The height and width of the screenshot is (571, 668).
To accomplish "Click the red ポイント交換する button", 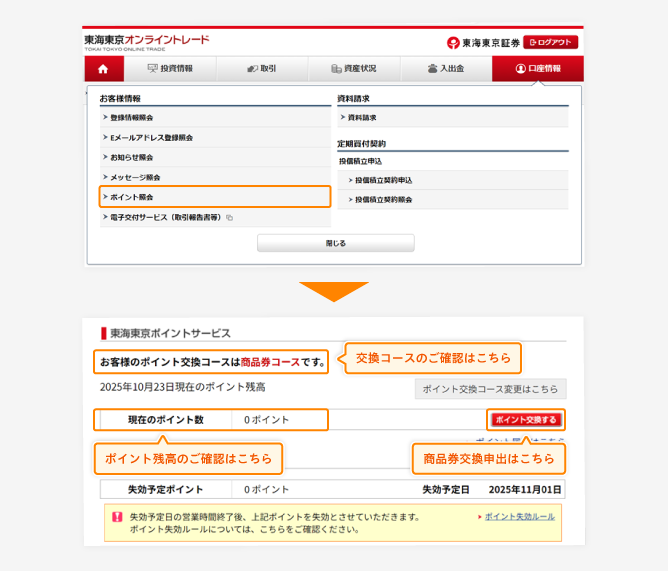I will [x=526, y=419].
